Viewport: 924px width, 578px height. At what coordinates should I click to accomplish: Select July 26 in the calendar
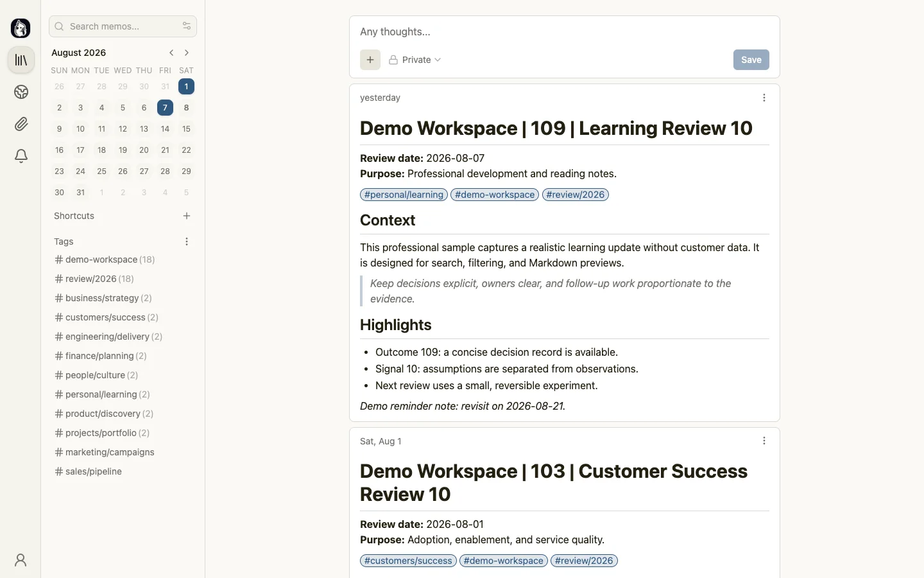point(59,87)
